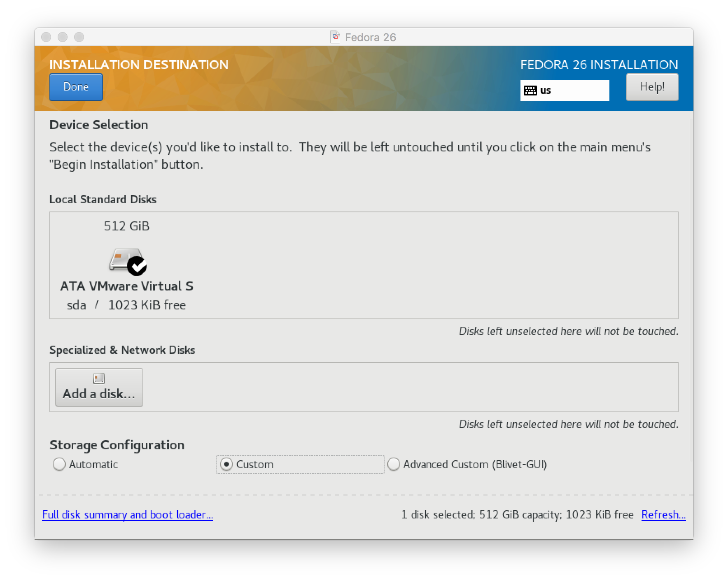Select the ATA VMware Virtual S disk icon

pos(127,261)
